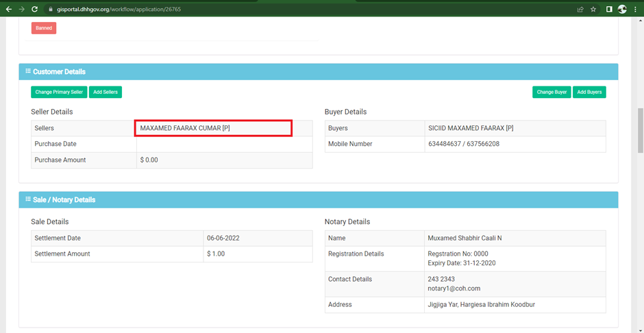
Task: Click the red Banned button
Action: 44,28
